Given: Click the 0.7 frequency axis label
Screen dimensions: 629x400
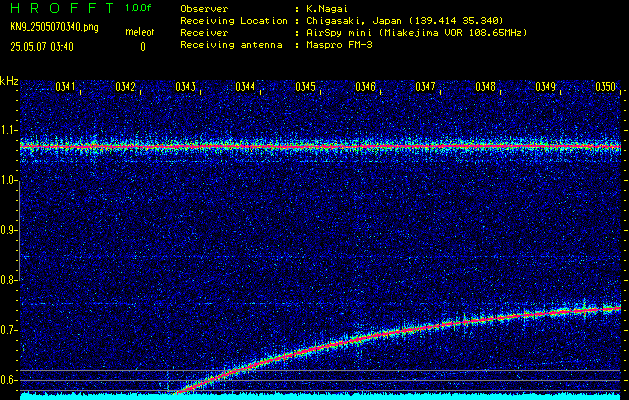Looking at the screenshot, I should click(9, 330).
